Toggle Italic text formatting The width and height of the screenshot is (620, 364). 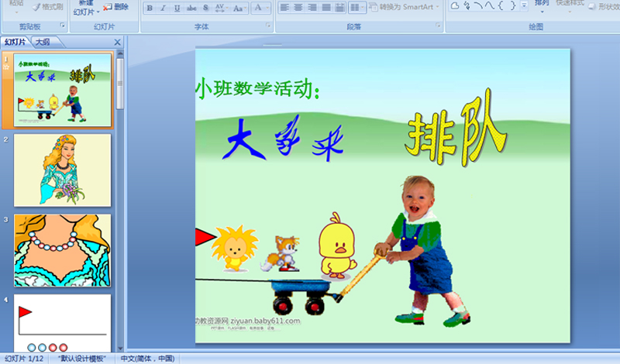(163, 8)
